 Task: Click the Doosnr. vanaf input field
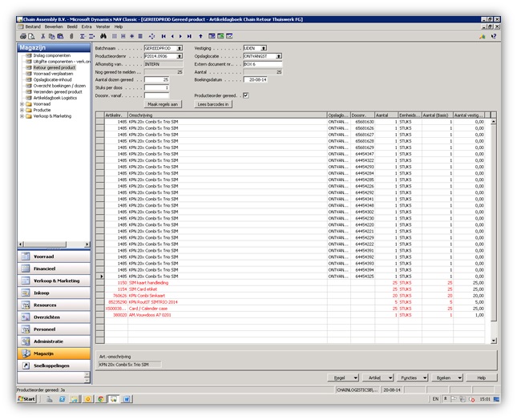(x=156, y=95)
